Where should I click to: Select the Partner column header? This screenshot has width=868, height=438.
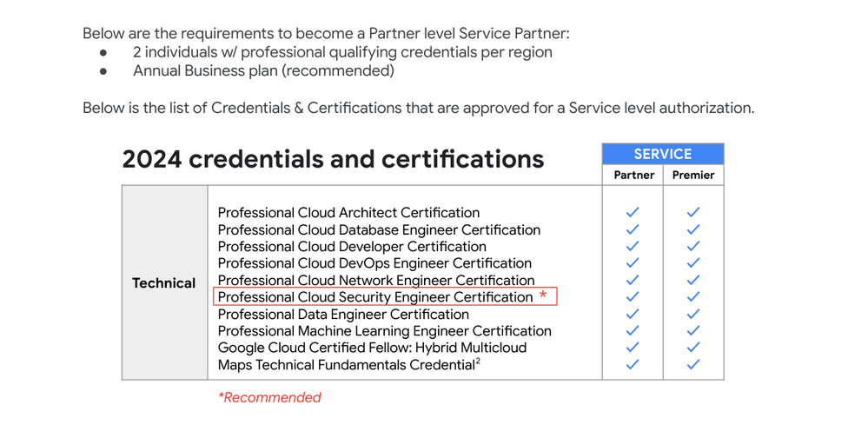click(x=633, y=175)
